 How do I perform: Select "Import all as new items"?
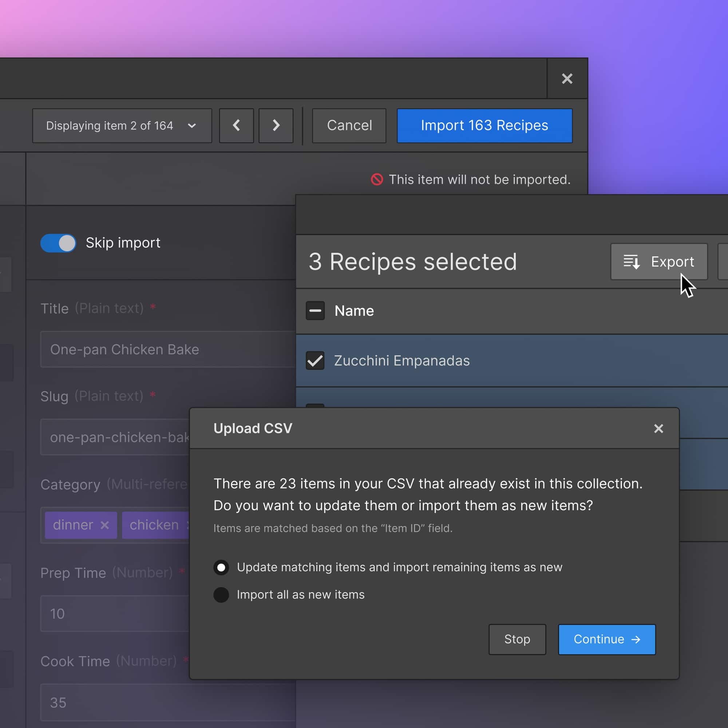pyautogui.click(x=221, y=595)
